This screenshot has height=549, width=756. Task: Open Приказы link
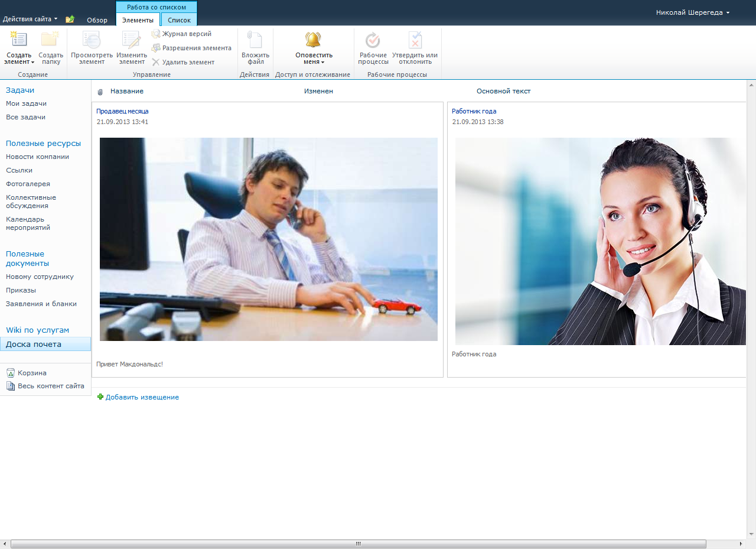(21, 290)
